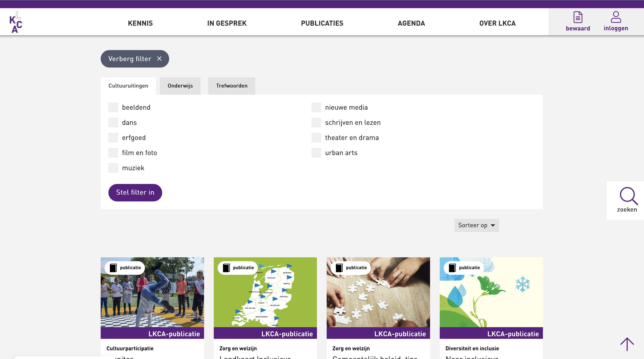The width and height of the screenshot is (644, 359).
Task: Click the inloggen user icon
Action: [616, 17]
